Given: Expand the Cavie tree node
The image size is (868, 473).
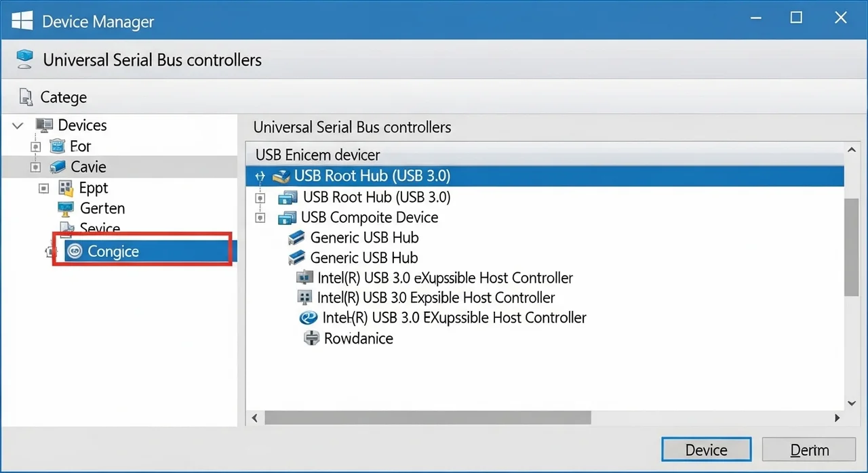Looking at the screenshot, I should coord(36,167).
